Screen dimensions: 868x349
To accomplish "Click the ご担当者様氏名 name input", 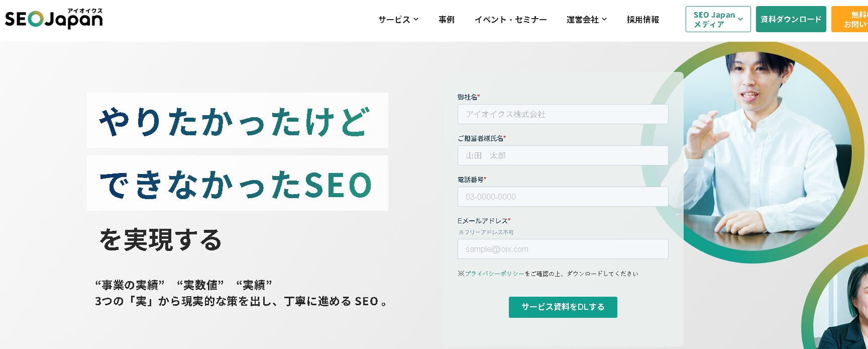I will point(563,155).
